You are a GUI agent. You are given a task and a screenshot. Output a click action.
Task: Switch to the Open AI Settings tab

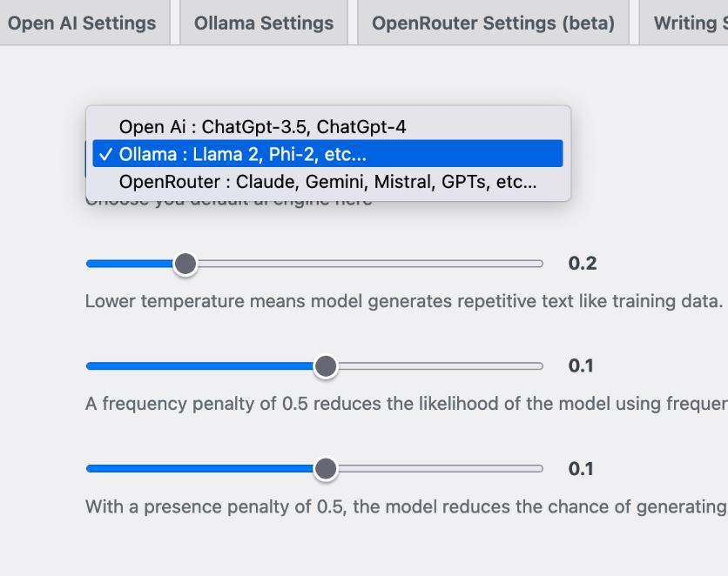(x=82, y=23)
